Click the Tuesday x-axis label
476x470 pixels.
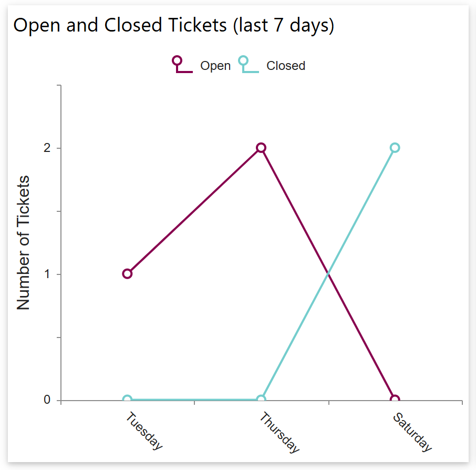tap(144, 431)
